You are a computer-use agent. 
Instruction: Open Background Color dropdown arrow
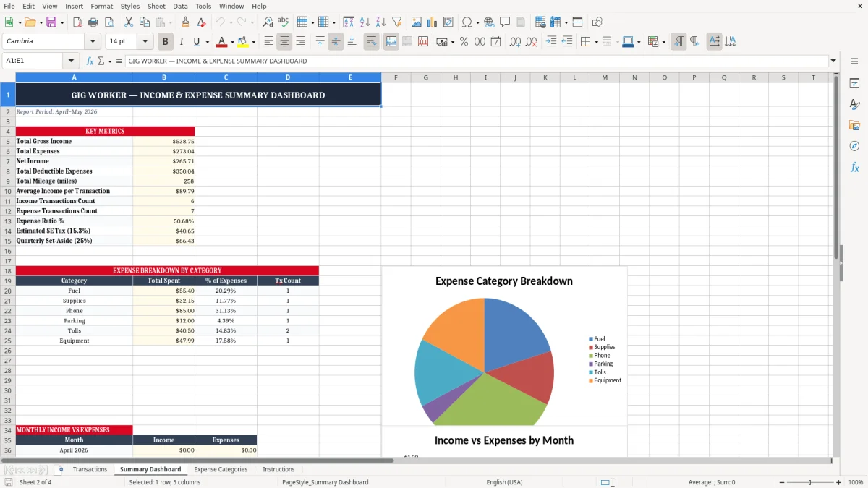tap(253, 42)
